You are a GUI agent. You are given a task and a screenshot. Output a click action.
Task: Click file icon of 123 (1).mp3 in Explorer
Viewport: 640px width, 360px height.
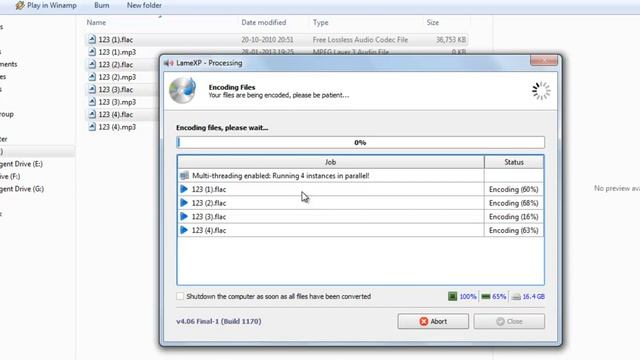(x=92, y=52)
